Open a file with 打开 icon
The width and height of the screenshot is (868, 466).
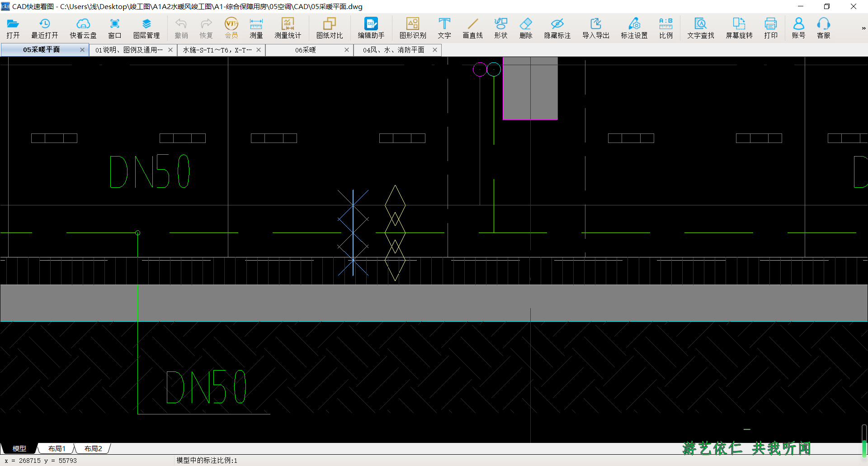[x=13, y=28]
